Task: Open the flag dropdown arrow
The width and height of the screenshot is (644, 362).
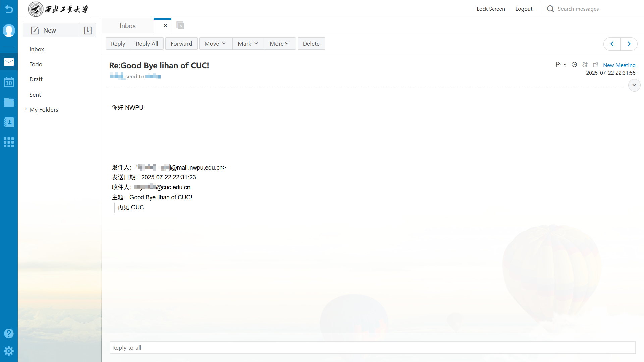Action: click(x=565, y=64)
